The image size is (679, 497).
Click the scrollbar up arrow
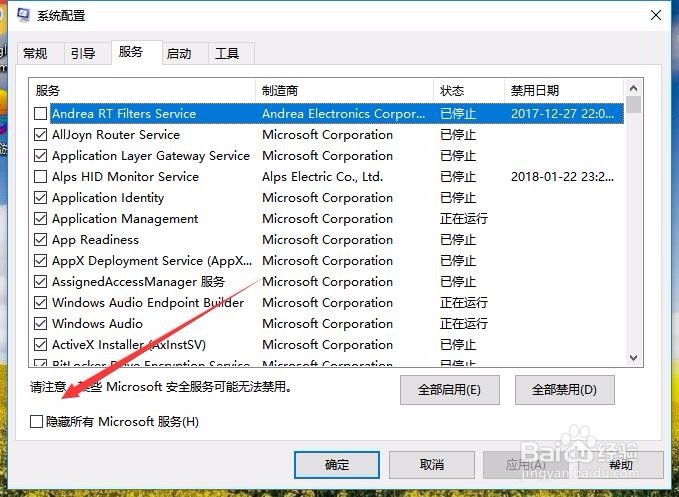pos(634,88)
